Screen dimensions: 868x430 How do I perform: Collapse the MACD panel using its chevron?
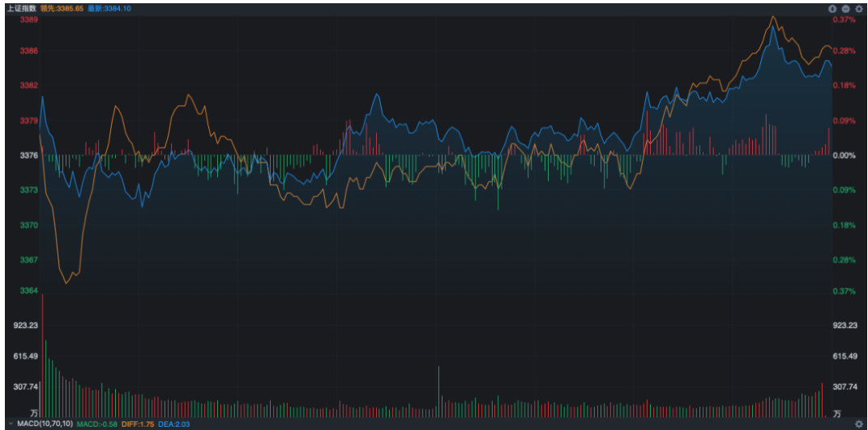click(11, 424)
